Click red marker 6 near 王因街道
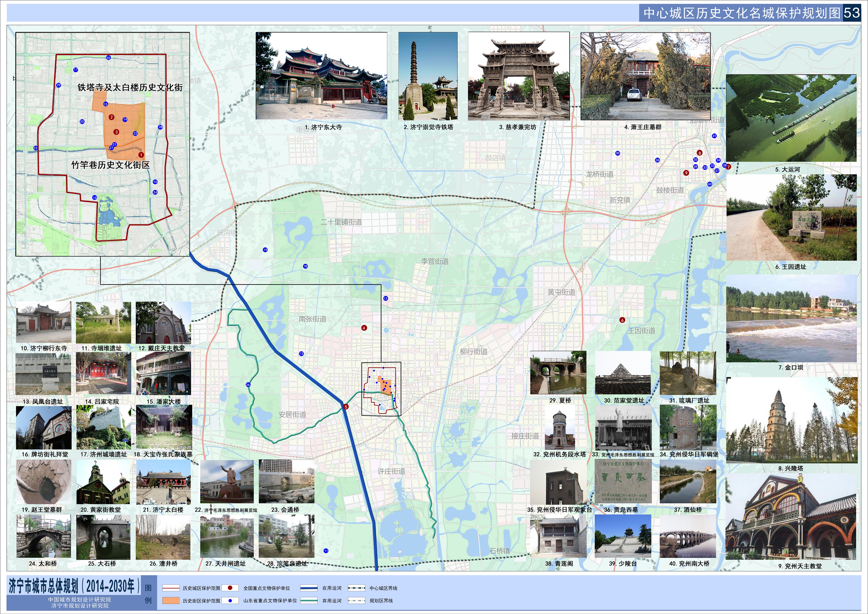The image size is (868, 614). [x=622, y=320]
